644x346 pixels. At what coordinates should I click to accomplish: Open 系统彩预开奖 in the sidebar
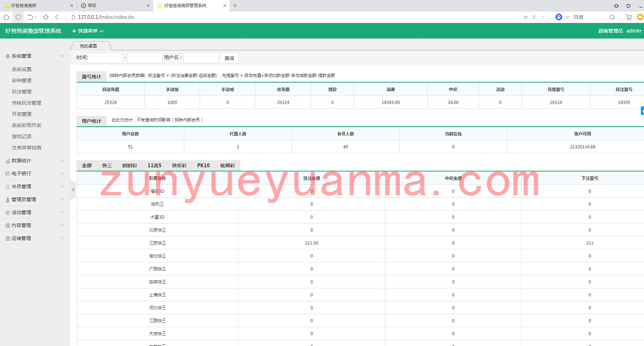click(27, 125)
